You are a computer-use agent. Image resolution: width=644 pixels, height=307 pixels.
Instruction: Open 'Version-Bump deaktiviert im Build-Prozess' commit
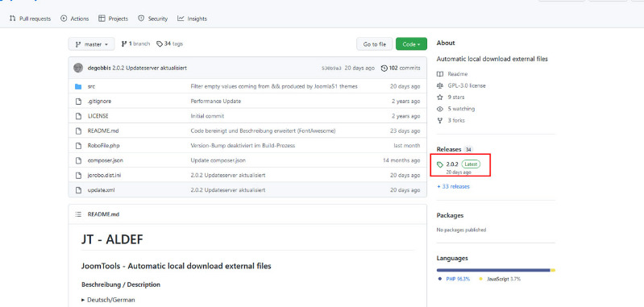point(243,146)
